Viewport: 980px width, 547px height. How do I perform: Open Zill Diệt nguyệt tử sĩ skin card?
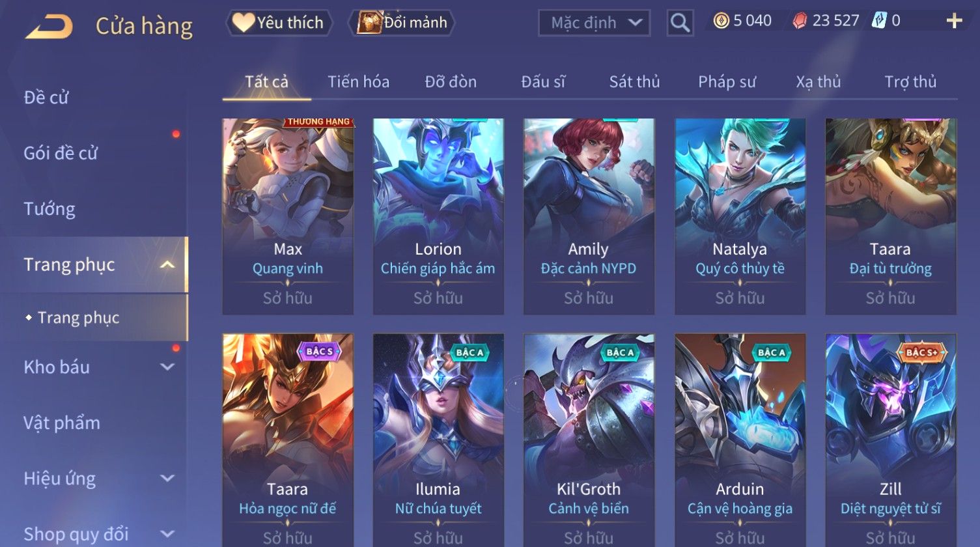point(890,440)
